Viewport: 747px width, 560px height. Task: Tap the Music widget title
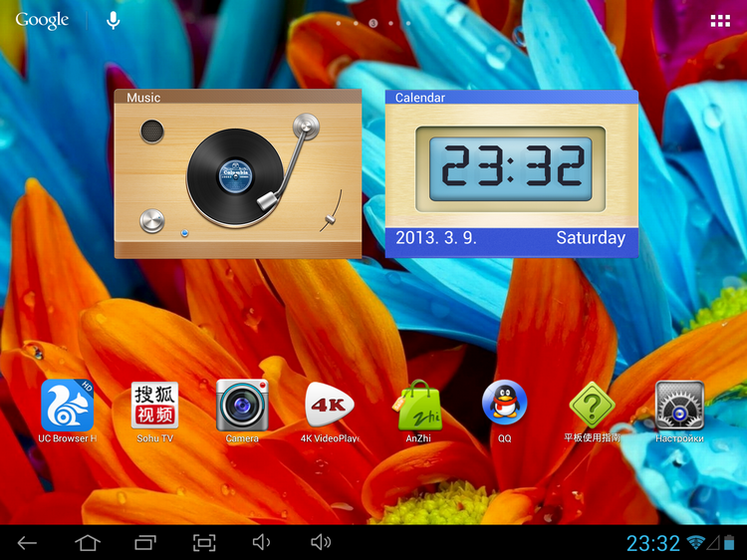[143, 98]
